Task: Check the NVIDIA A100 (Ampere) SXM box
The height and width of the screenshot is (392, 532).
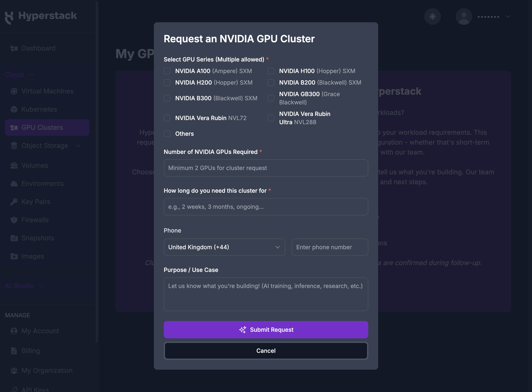Action: [167, 71]
